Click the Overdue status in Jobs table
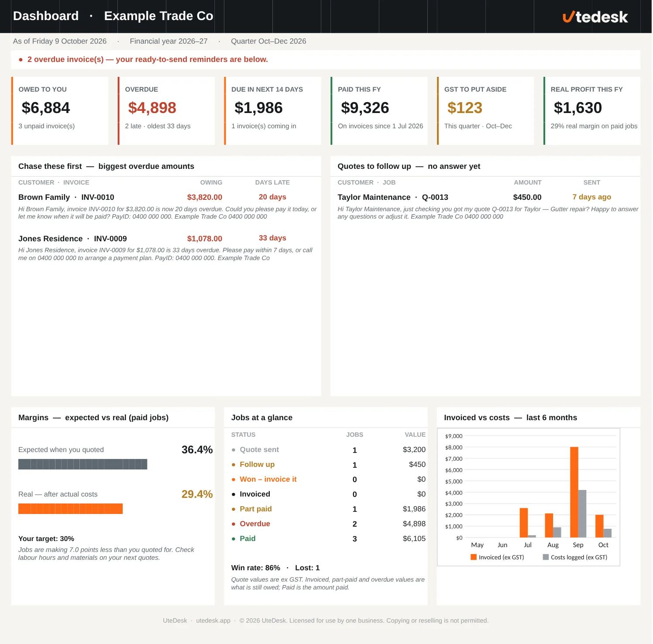Screen dimensions: 653x644 (x=255, y=524)
